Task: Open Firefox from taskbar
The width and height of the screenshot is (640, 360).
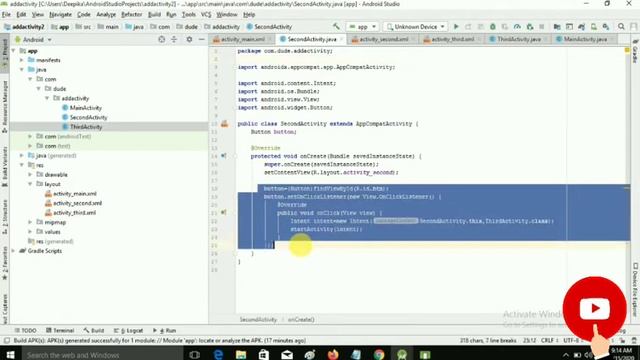Action: pos(333,354)
